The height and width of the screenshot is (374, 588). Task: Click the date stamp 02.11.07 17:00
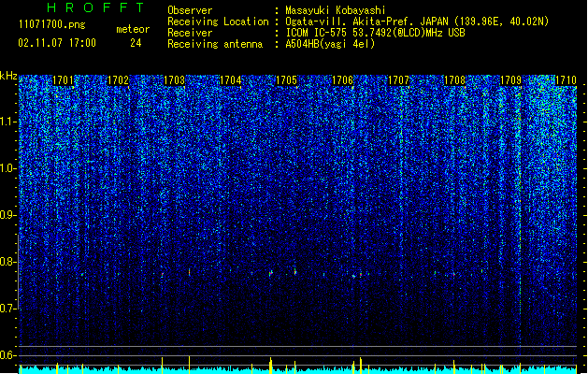pos(57,43)
